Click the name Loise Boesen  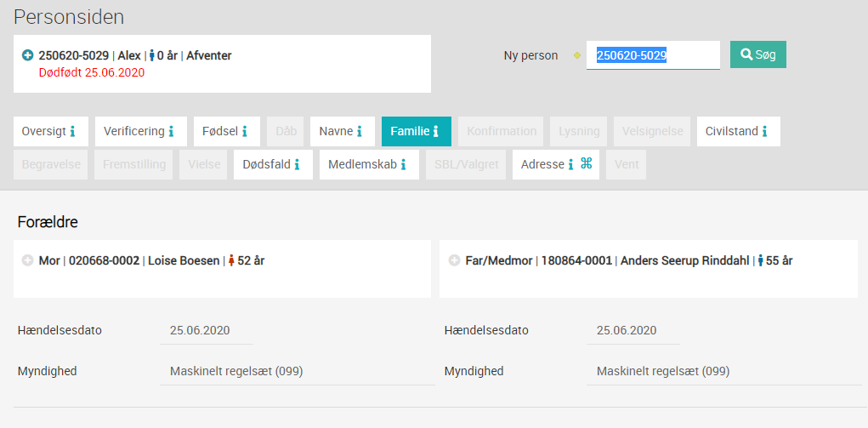(x=184, y=260)
